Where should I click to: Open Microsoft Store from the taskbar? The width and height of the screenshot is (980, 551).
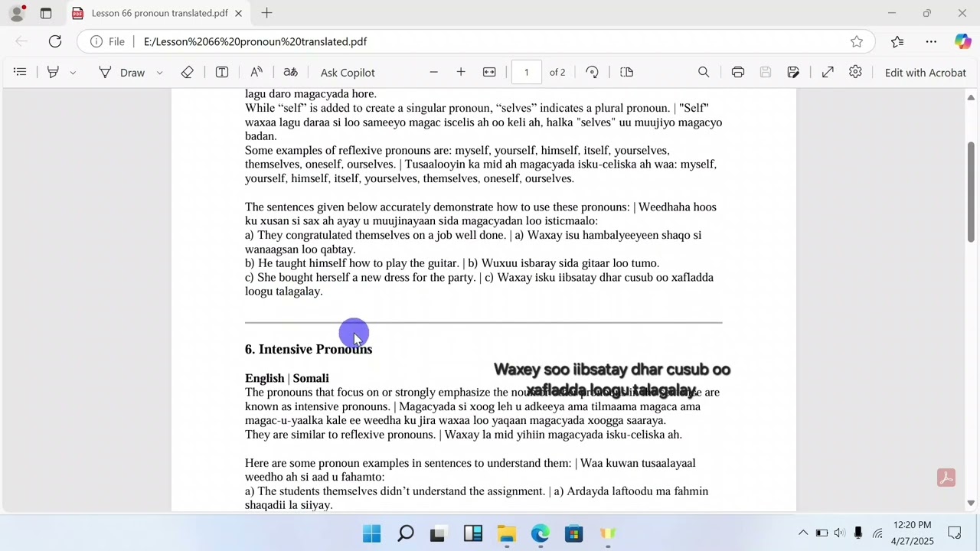574,533
